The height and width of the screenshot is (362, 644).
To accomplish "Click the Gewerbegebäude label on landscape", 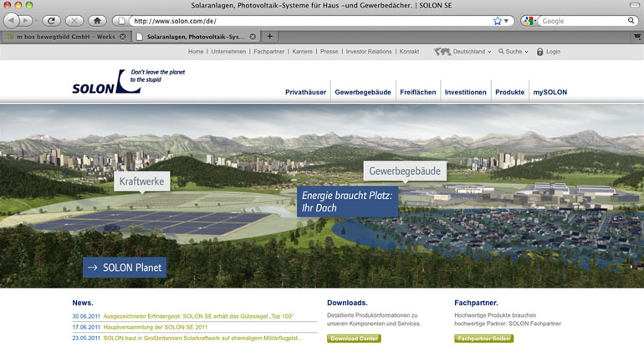I will [405, 171].
